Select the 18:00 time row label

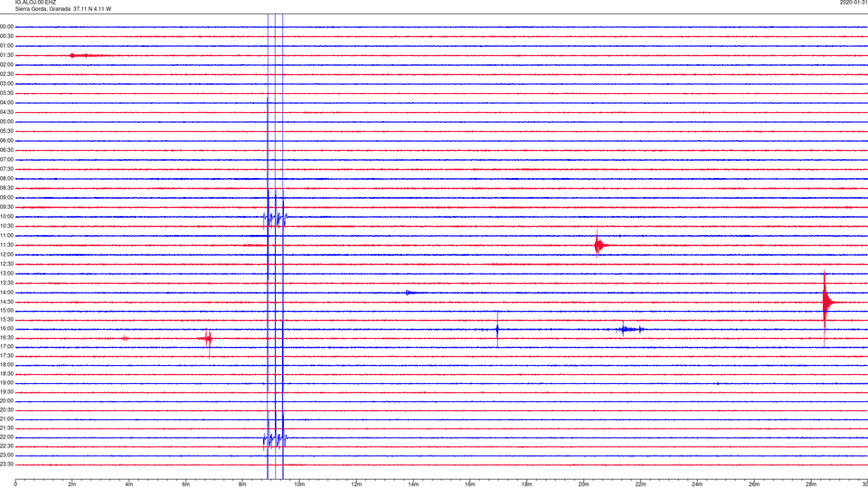tap(6, 365)
